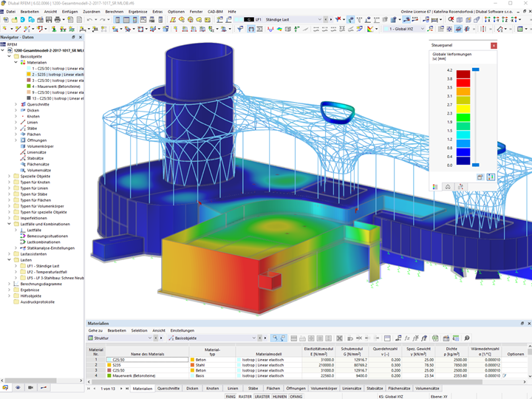Click the color scale tab icon in Steuerpanel
Screen dimensions: 532x399
435,187
